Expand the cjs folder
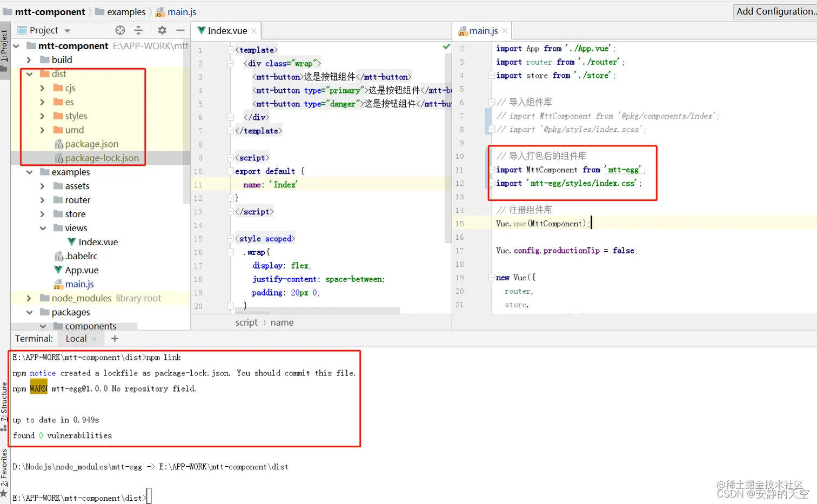This screenshot has height=504, width=817. (x=43, y=88)
